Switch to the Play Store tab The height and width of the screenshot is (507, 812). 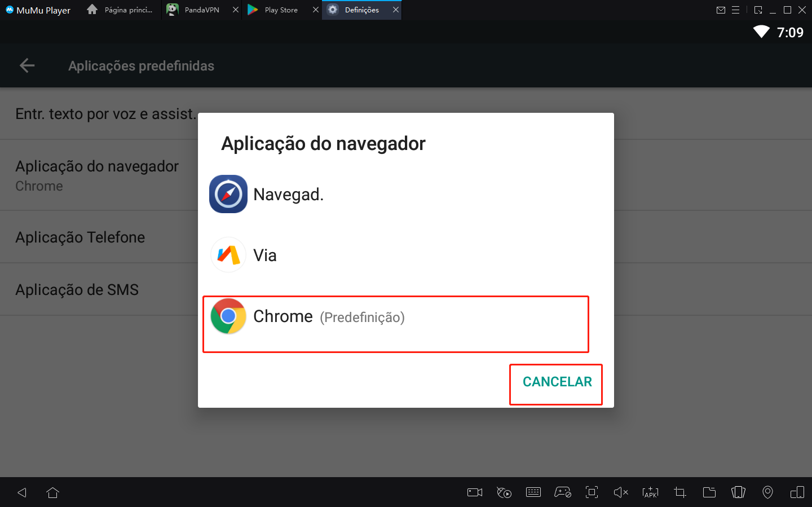tap(279, 10)
